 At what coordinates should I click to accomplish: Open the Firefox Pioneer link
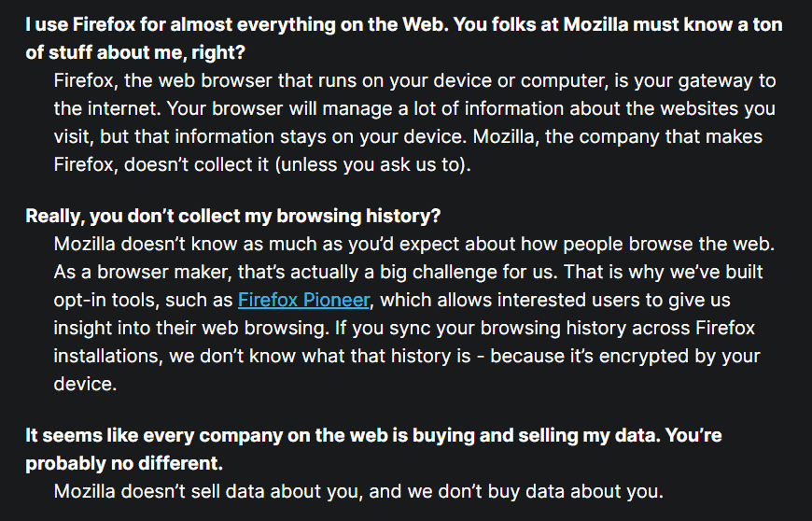click(304, 300)
